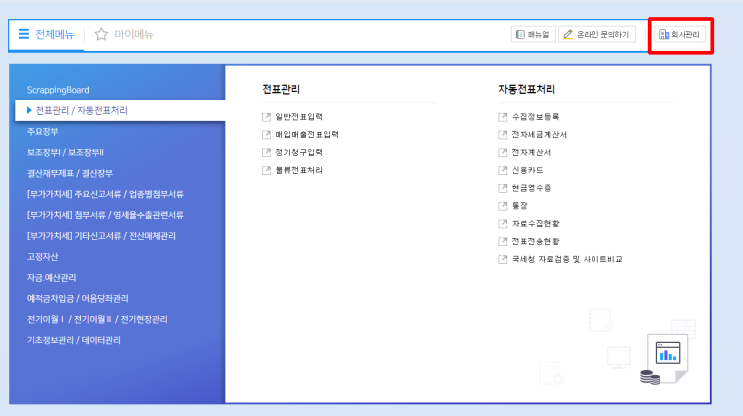Open 결산재무제표 / 결산장부 category
Image resolution: width=743 pixels, height=416 pixels.
point(70,173)
